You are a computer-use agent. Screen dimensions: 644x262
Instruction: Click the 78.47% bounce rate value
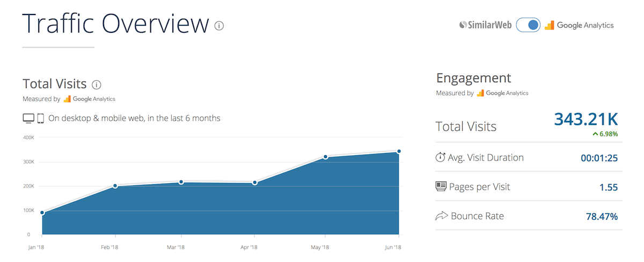click(602, 217)
